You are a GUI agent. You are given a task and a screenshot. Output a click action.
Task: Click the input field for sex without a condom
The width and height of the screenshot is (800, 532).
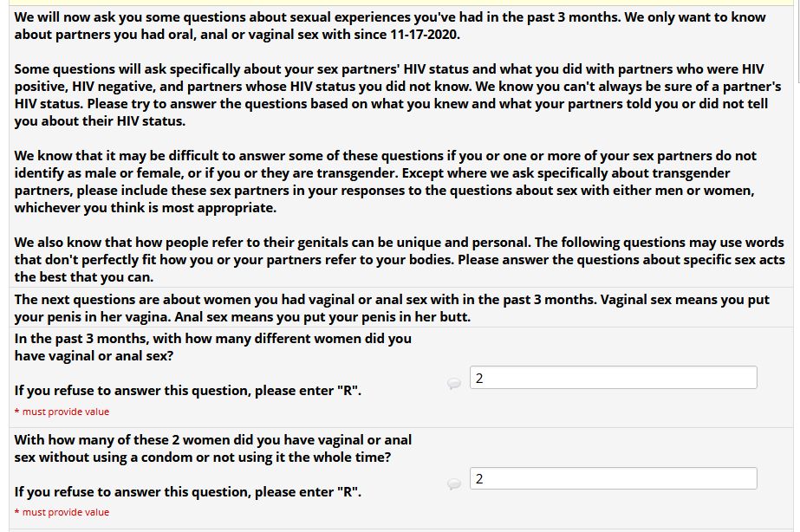(x=613, y=478)
